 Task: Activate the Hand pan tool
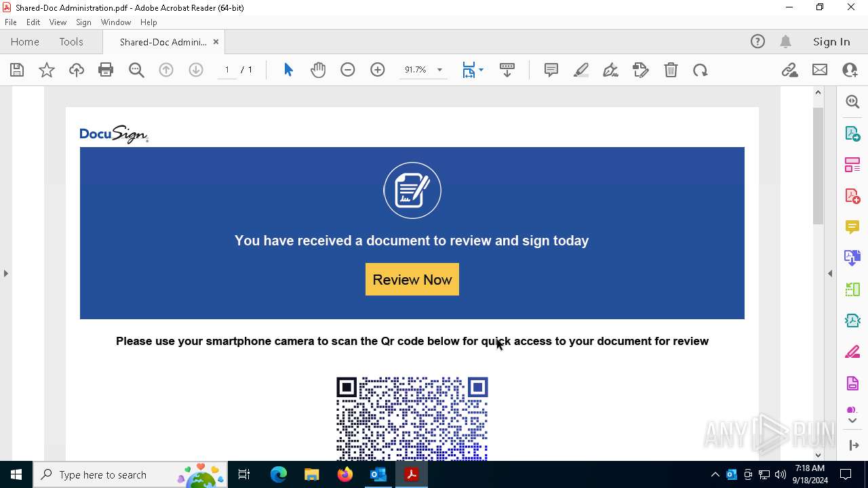pyautogui.click(x=318, y=70)
